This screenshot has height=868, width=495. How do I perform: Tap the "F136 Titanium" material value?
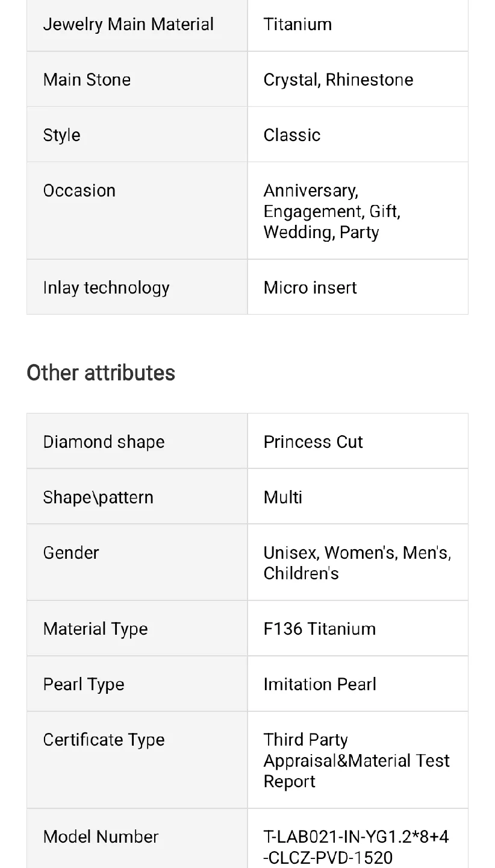pos(319,629)
